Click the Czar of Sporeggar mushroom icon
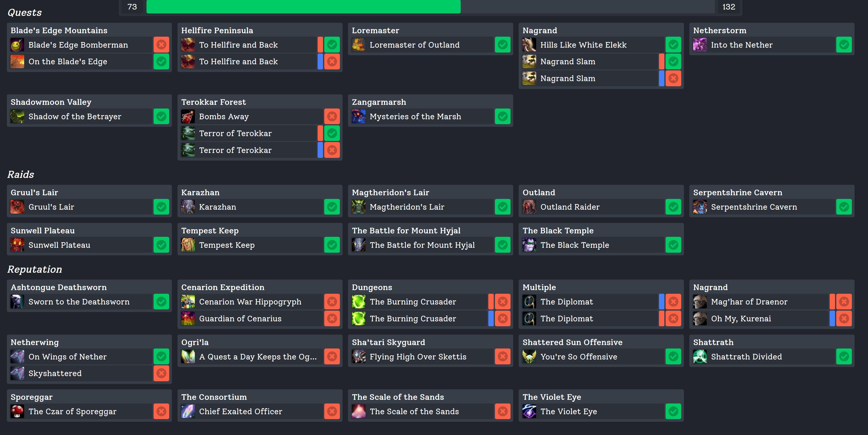 pos(17,411)
